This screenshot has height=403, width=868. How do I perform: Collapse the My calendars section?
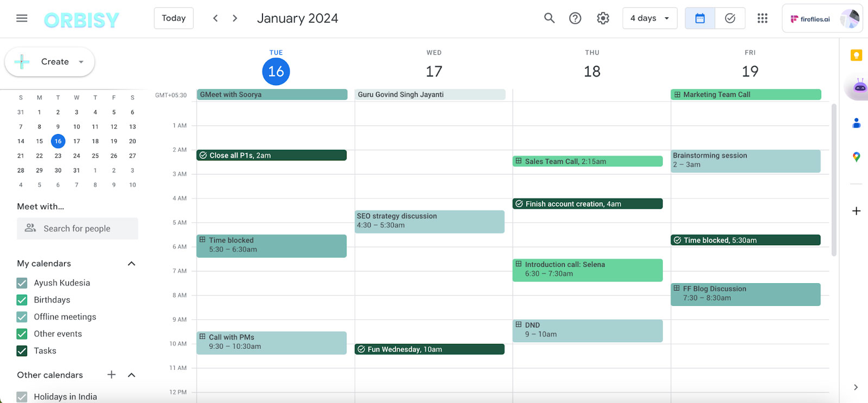[131, 264]
